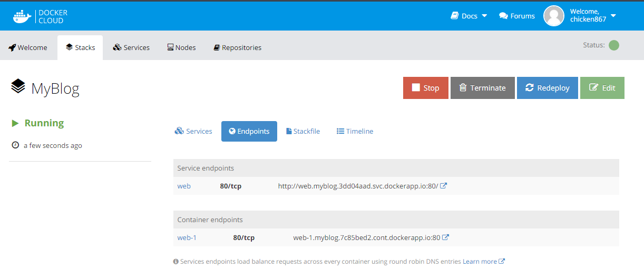Click the Docker Cloud whale logo

[x=23, y=16]
